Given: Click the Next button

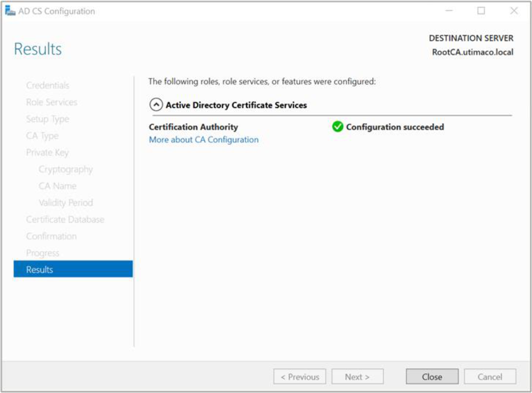Looking at the screenshot, I should (357, 376).
